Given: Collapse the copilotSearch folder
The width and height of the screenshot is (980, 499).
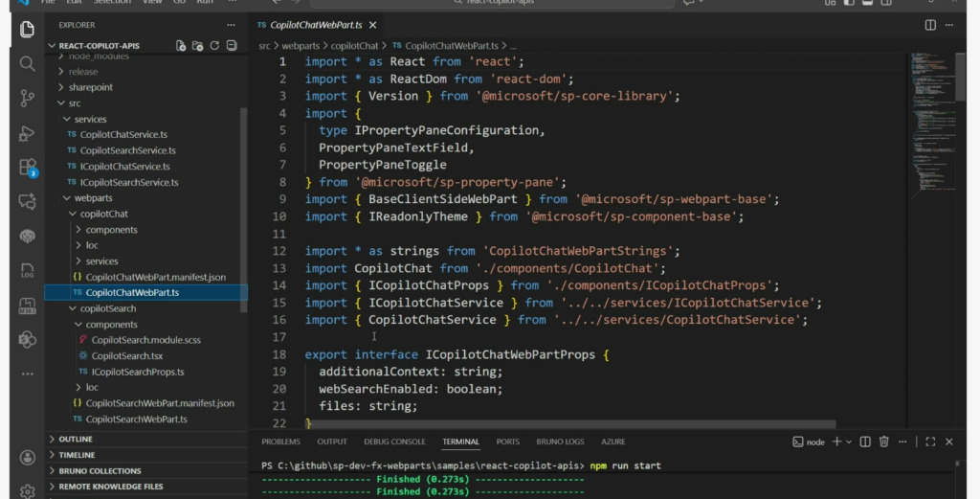Looking at the screenshot, I should point(107,308).
